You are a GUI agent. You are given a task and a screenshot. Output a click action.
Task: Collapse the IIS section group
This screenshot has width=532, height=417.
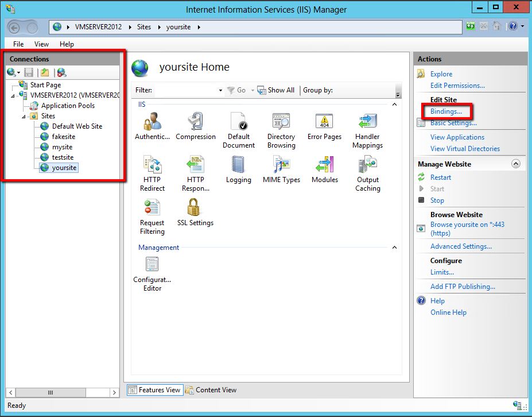pyautogui.click(x=394, y=105)
